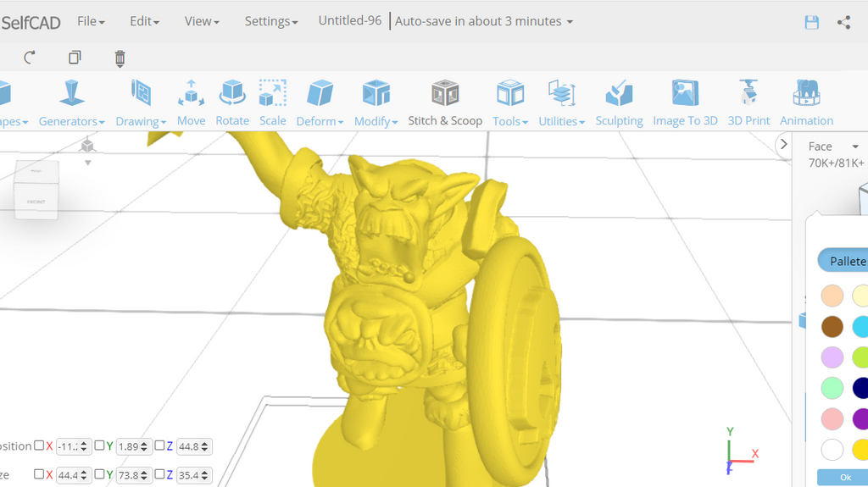868x487 pixels.
Task: Toggle the Size X checkbox
Action: pyautogui.click(x=39, y=474)
